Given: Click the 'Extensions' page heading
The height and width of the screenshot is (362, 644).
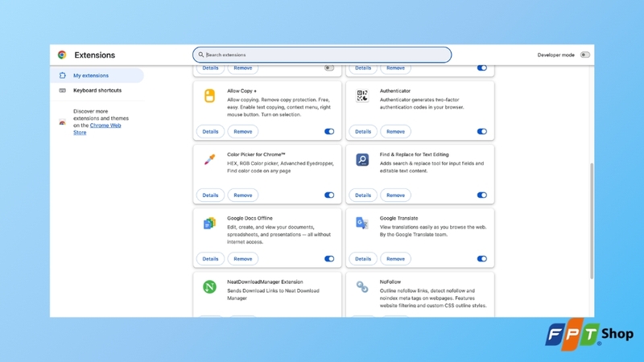Looking at the screenshot, I should coord(94,55).
